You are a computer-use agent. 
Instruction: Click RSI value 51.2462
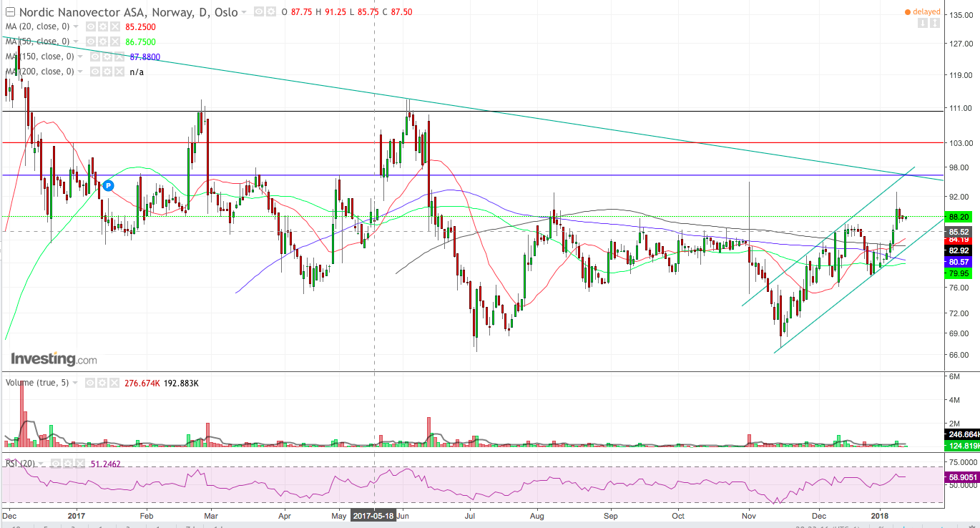tap(106, 464)
